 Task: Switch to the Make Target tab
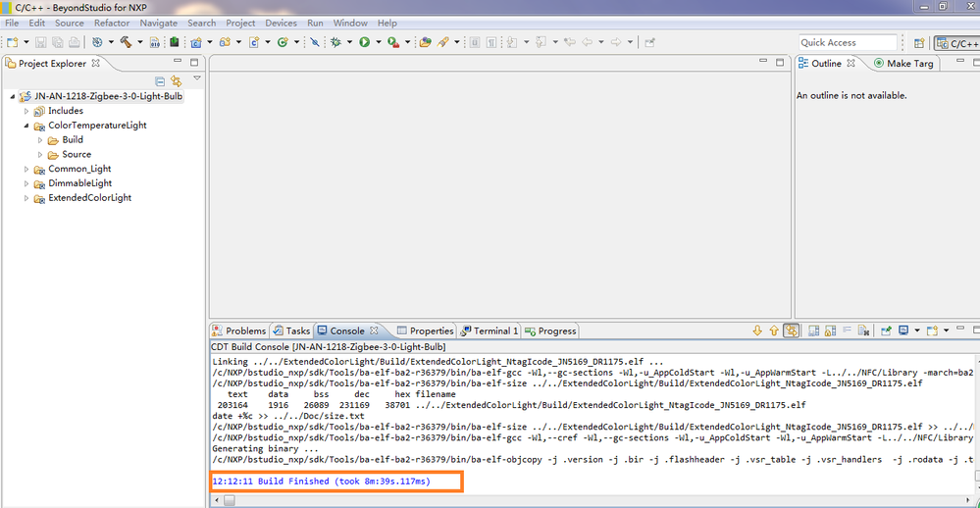(903, 63)
